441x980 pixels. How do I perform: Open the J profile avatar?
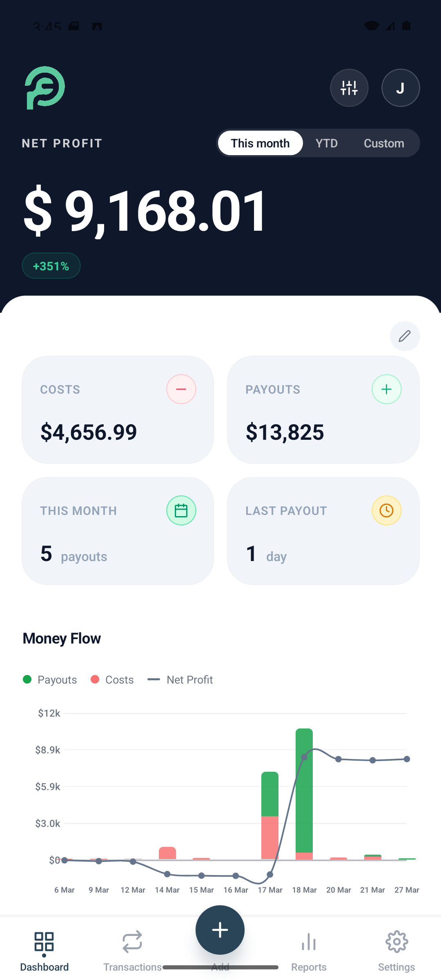click(x=401, y=88)
